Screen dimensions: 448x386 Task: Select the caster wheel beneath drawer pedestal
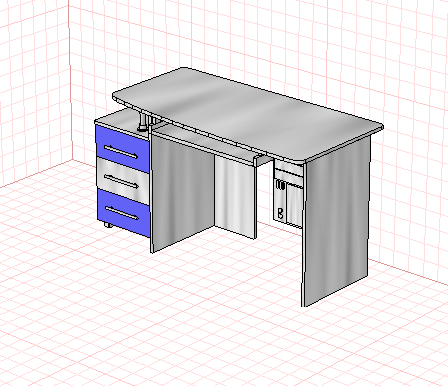[x=108, y=225]
